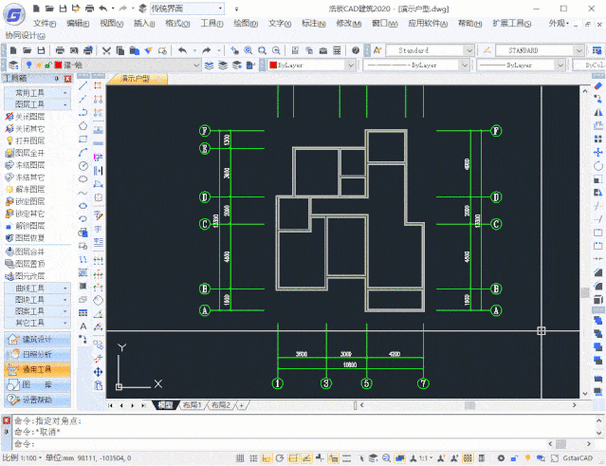Click the line draw tool icon

click(85, 85)
